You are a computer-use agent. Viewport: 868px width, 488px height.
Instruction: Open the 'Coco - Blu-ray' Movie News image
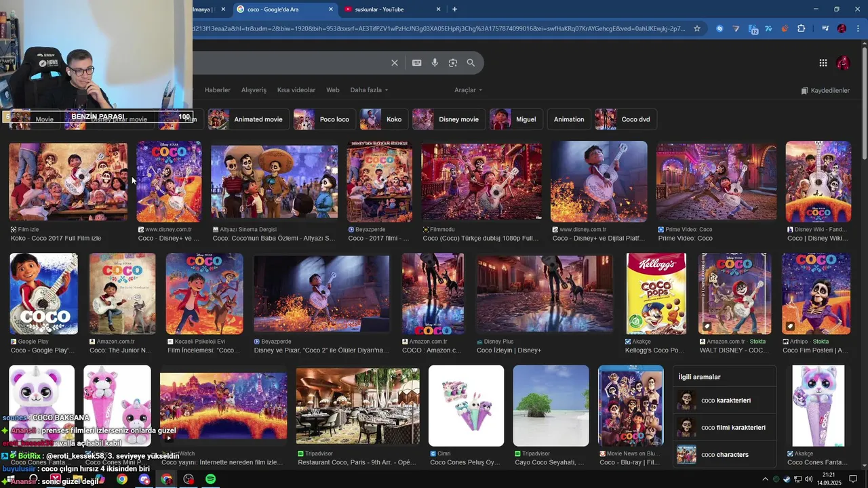pos(631,406)
